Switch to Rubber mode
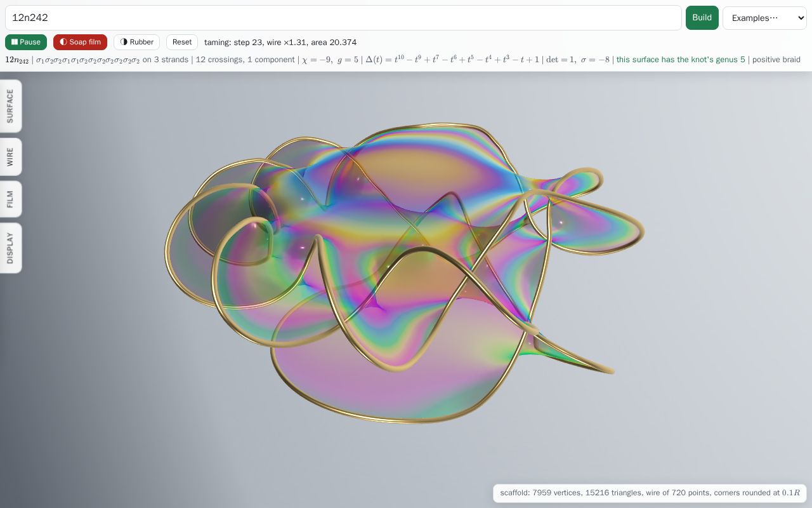812x508 pixels. pyautogui.click(x=136, y=42)
